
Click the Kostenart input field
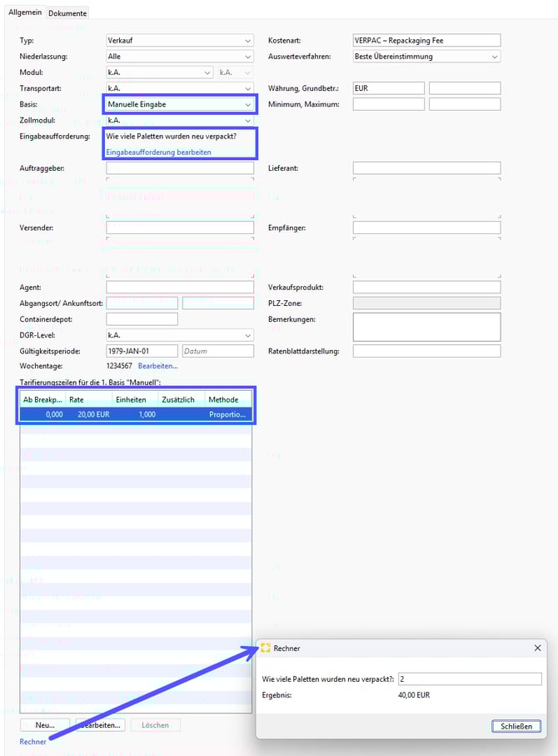tap(426, 41)
